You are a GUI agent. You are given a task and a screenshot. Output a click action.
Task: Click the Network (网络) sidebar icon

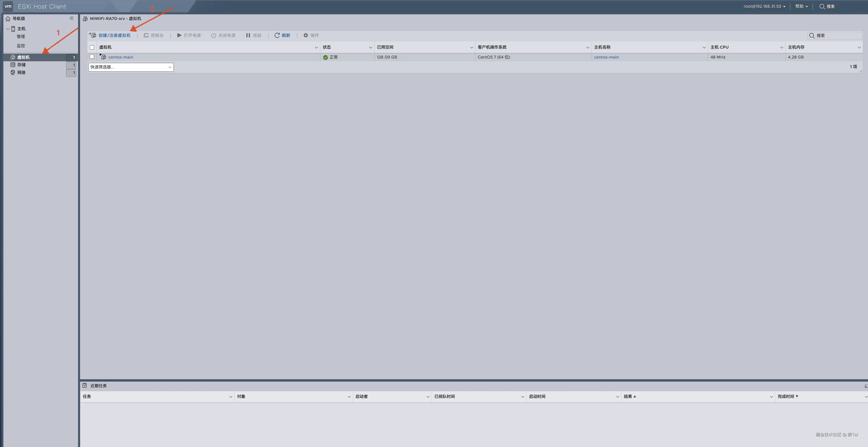(13, 72)
